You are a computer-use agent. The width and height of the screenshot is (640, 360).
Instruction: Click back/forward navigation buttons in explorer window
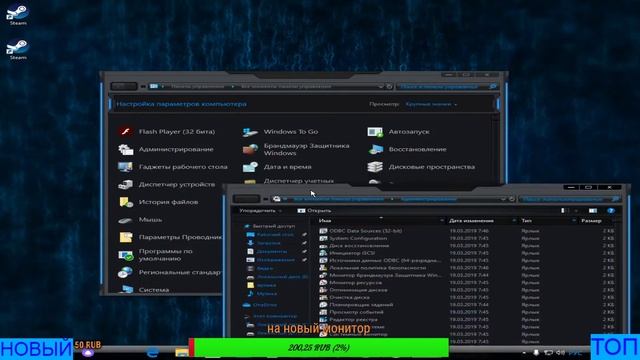pyautogui.click(x=247, y=199)
